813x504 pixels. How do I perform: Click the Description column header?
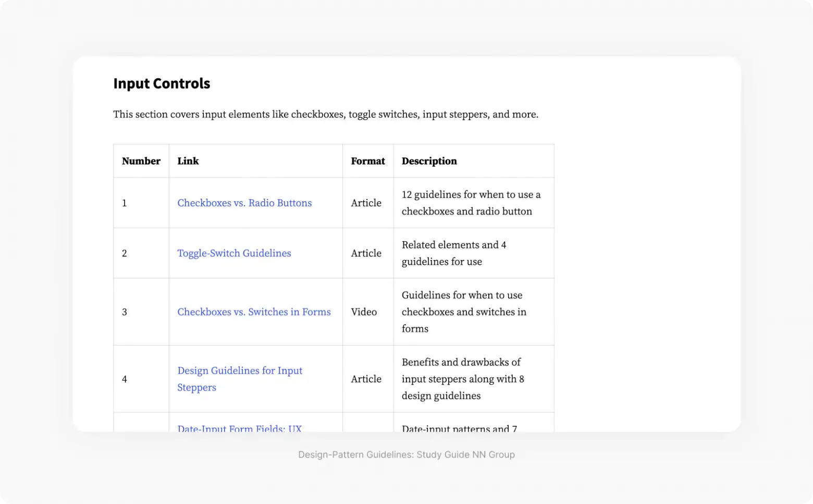tap(429, 161)
